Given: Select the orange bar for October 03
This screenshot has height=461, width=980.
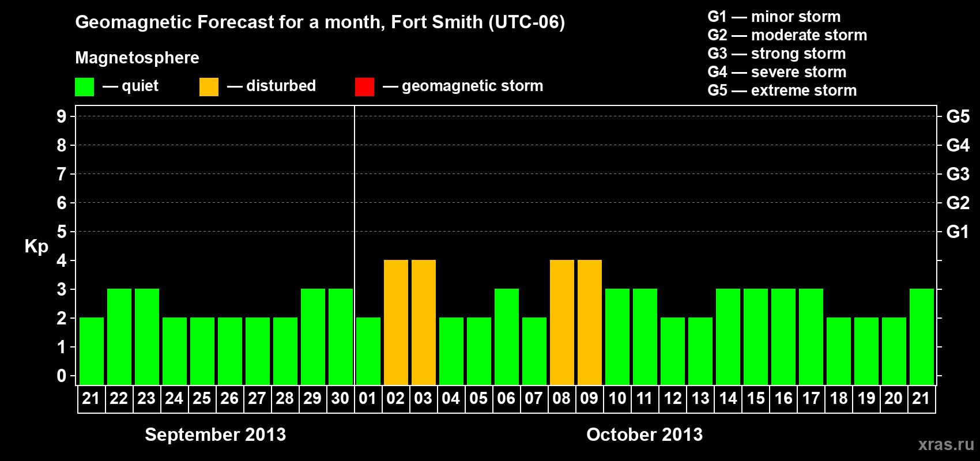Looking at the screenshot, I should pyautogui.click(x=424, y=322).
